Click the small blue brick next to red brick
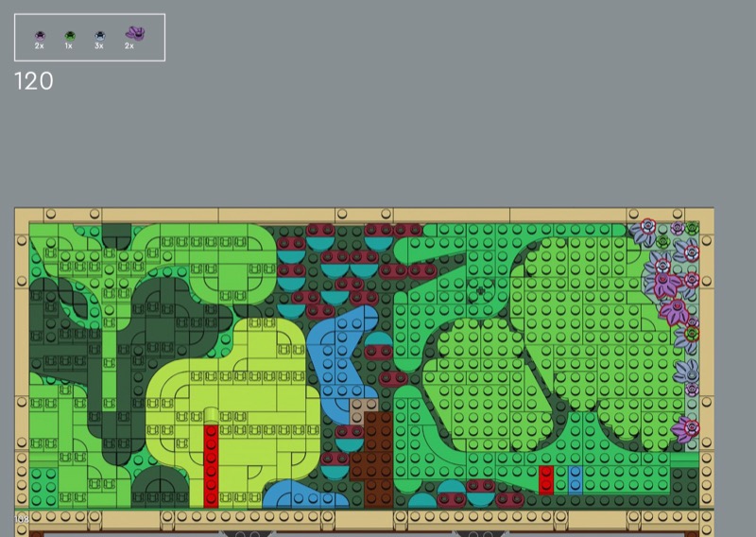The image size is (756, 537). (575, 479)
